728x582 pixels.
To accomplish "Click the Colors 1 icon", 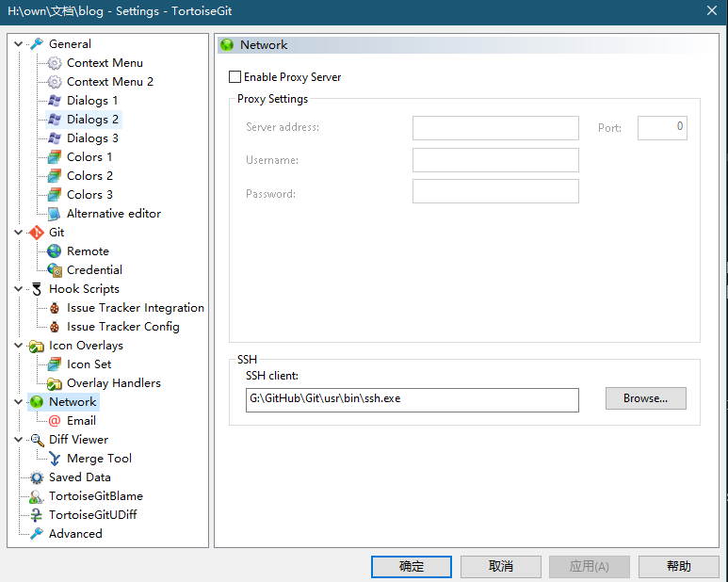I will pyautogui.click(x=55, y=157).
